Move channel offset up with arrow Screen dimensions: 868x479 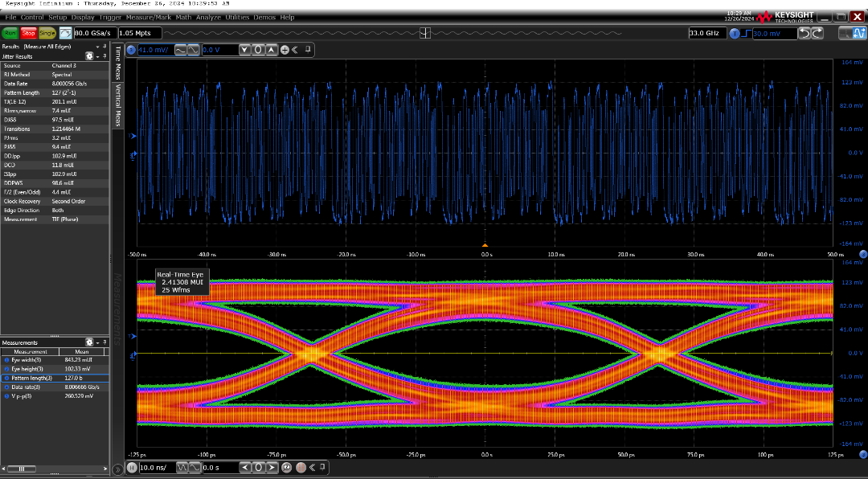(272, 50)
